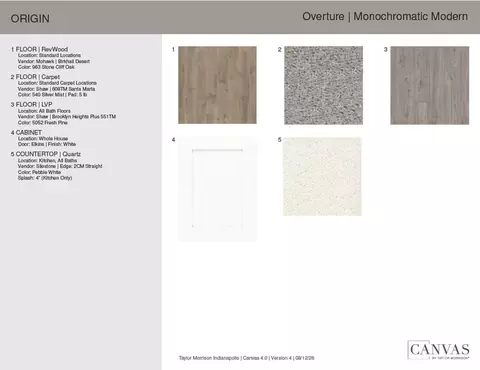480x370 pixels.
Task: Click swatch number label 3
Action: coord(386,49)
